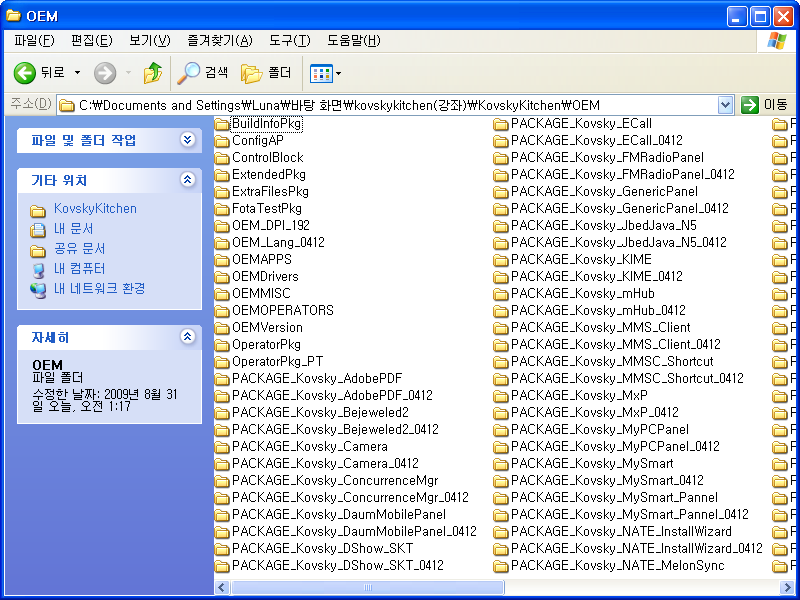Collapse the 파일 및 폴더 작업 panel

pos(186,137)
